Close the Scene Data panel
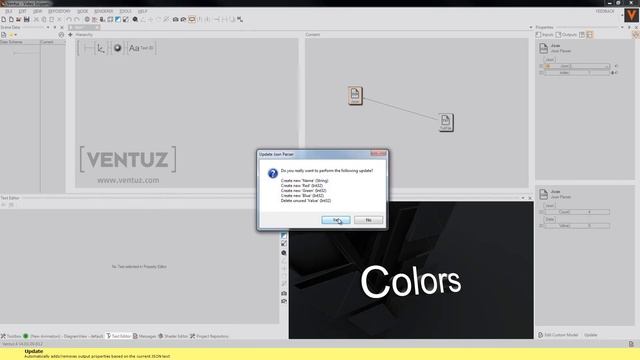 tap(62, 27)
